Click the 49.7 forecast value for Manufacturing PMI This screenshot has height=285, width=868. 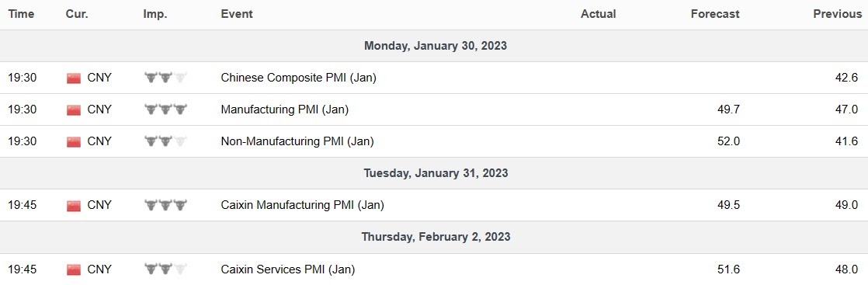(x=728, y=109)
